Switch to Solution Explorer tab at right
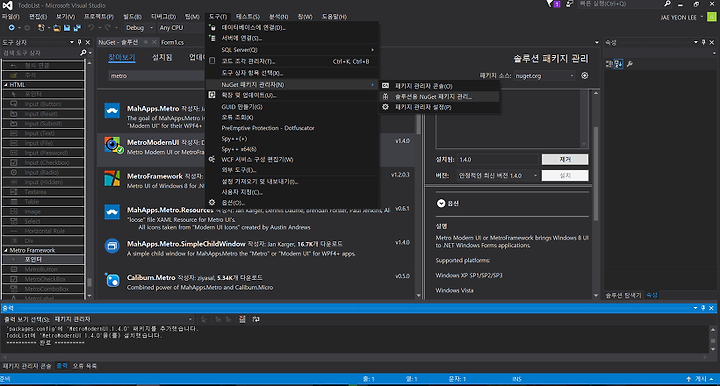 coord(623,295)
